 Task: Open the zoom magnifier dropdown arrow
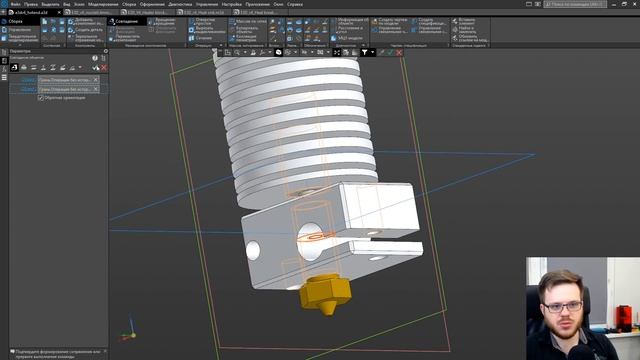(x=245, y=52)
